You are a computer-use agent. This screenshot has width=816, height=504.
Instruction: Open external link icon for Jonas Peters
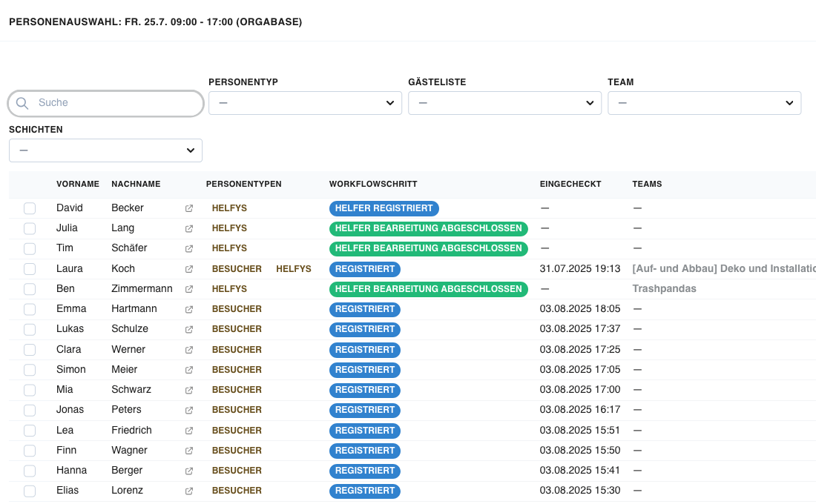tap(189, 411)
